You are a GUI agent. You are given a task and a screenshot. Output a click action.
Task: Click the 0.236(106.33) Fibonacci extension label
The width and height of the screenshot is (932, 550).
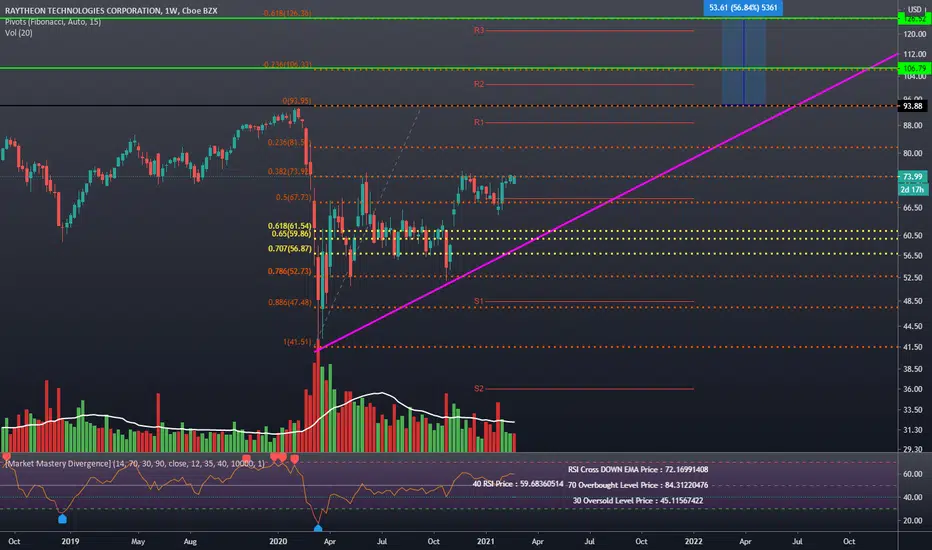pyautogui.click(x=287, y=64)
